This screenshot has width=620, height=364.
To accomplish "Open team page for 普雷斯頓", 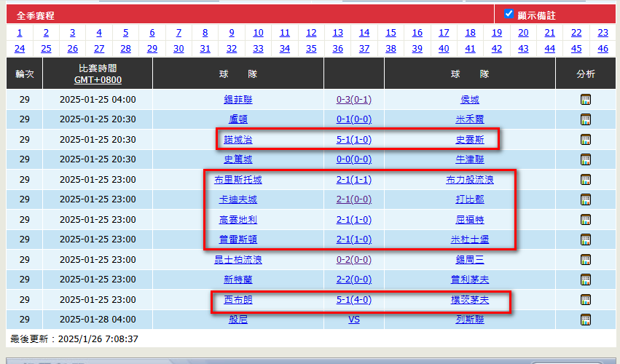I will [x=238, y=240].
